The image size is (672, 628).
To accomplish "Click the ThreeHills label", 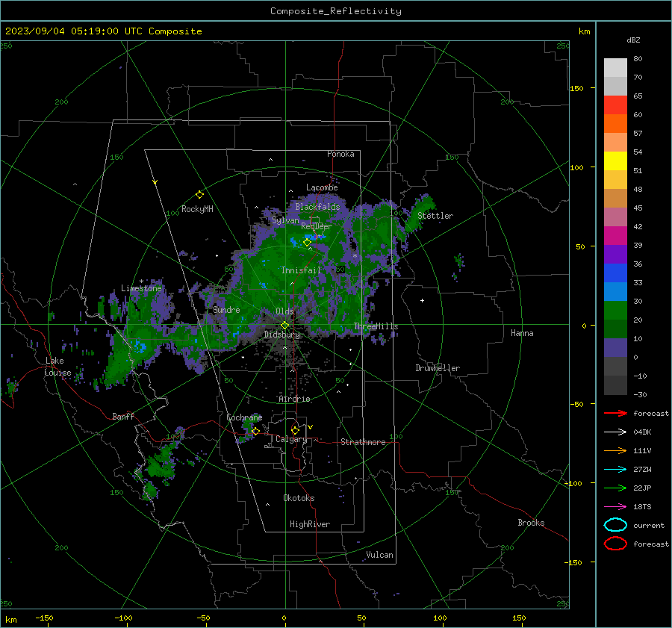I will [376, 326].
